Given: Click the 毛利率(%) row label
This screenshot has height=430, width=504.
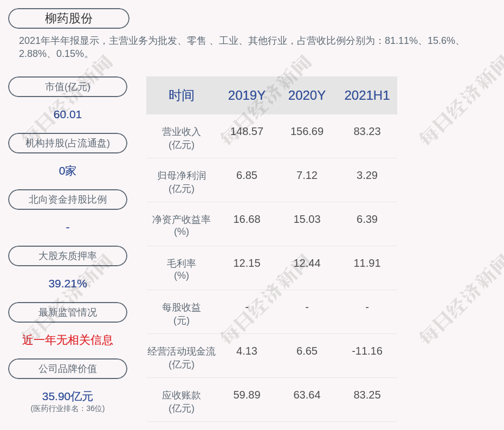Looking at the screenshot, I should [x=182, y=269].
